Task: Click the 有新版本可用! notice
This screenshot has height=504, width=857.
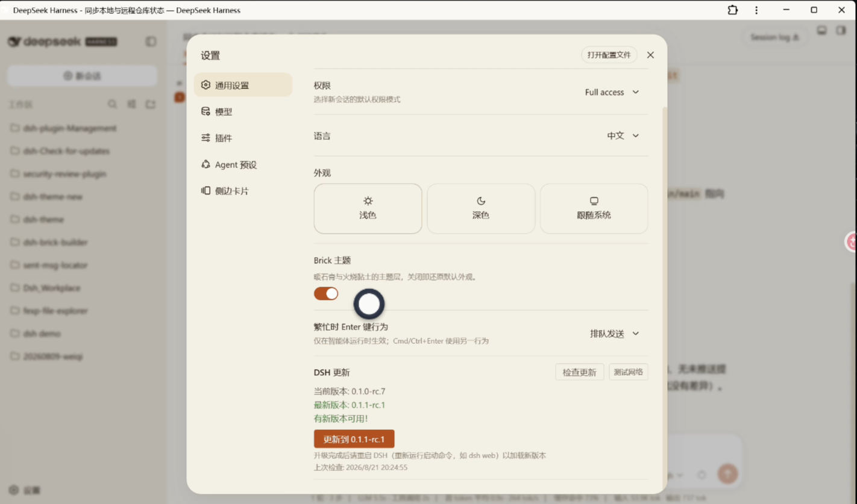Action: (x=341, y=418)
